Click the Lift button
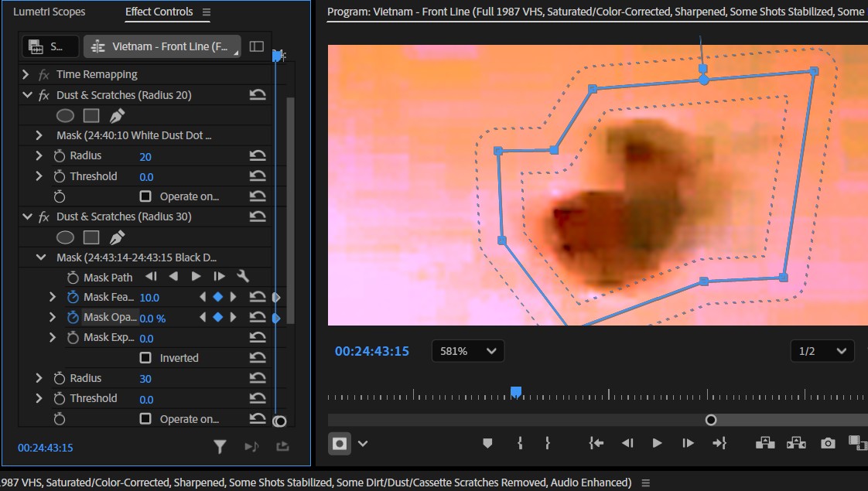Screen dimensions: 868x491 pyautogui.click(x=765, y=443)
